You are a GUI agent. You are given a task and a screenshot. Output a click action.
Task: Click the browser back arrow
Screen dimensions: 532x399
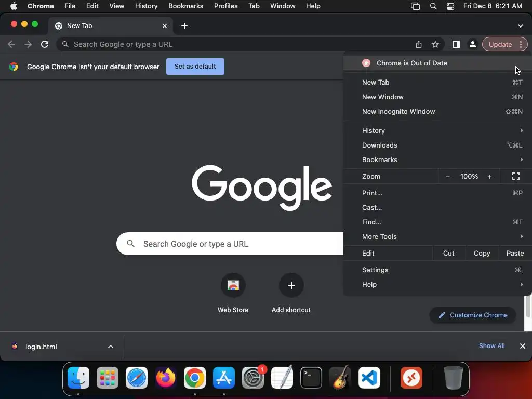click(x=11, y=45)
